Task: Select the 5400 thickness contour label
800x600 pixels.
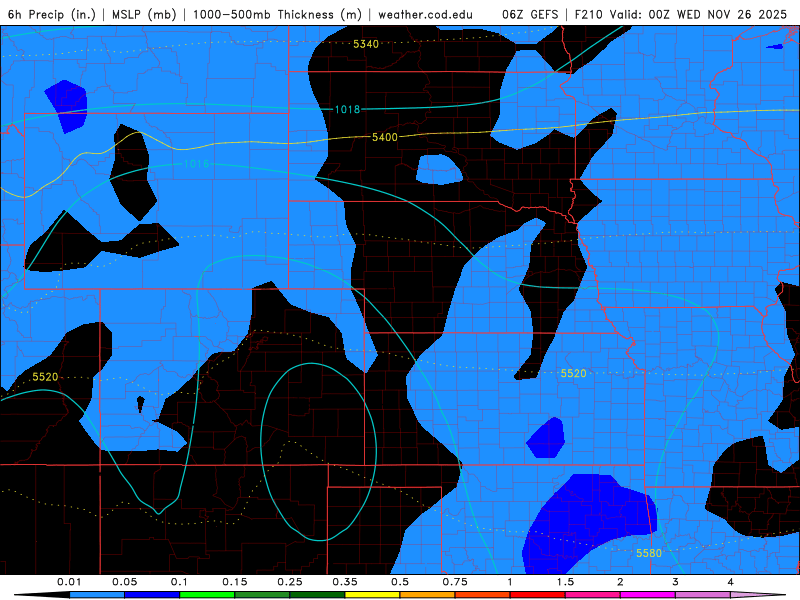Action: (385, 137)
